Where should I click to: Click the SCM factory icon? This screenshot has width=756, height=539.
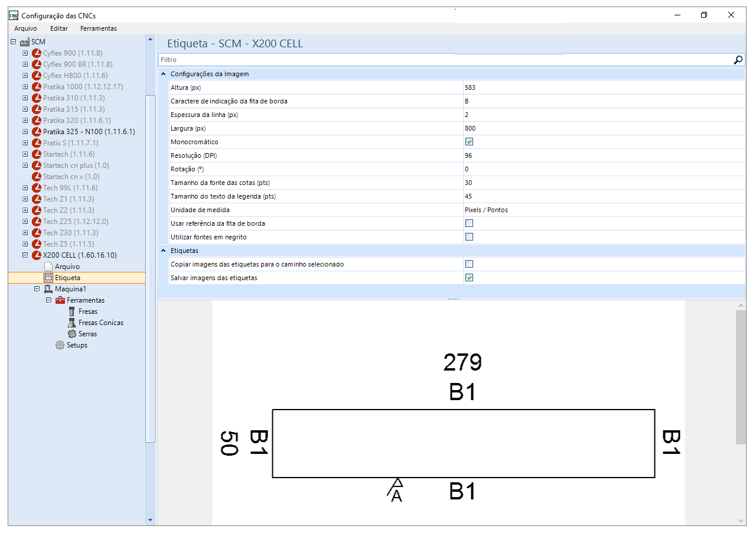click(25, 42)
